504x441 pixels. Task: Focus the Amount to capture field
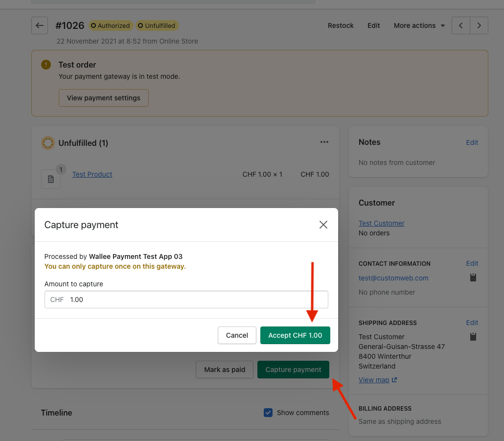[x=196, y=300]
